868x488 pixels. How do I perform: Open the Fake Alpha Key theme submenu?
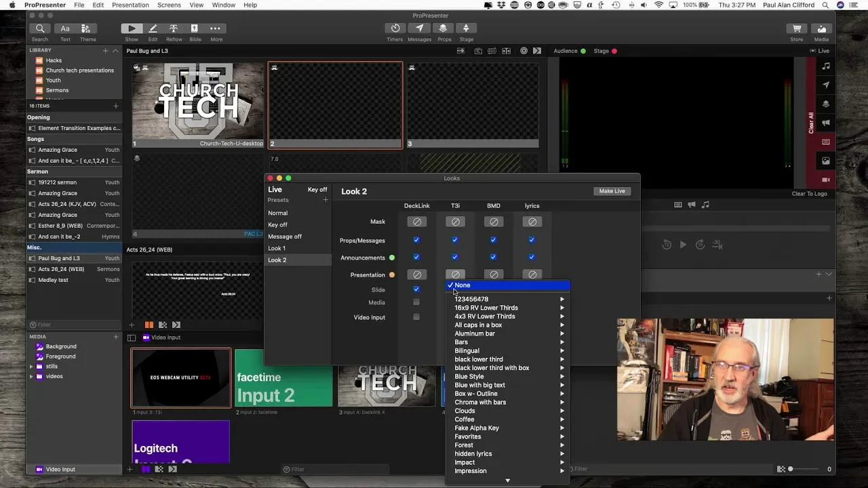(507, 428)
